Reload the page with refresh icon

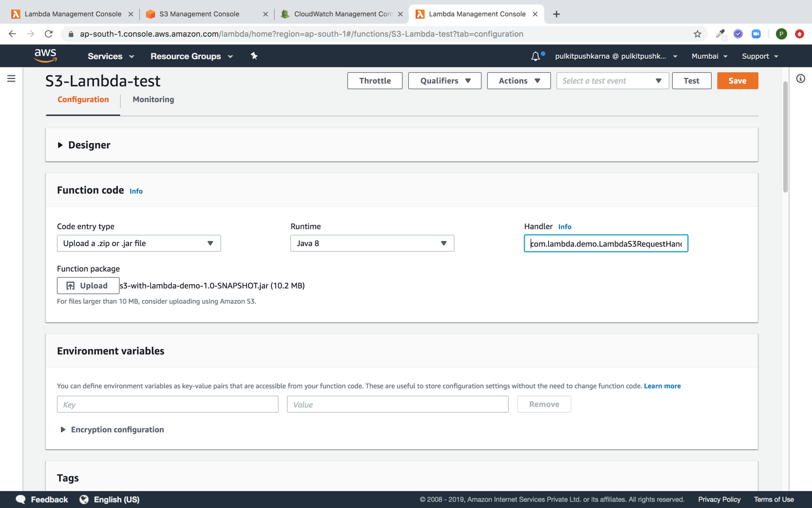click(48, 34)
